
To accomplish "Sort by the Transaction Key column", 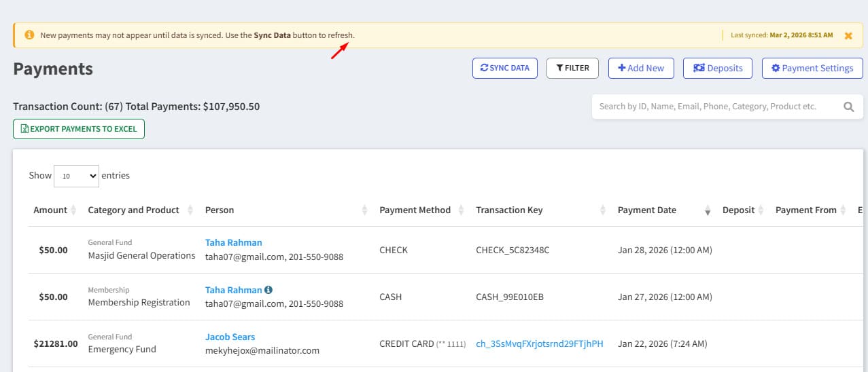I will [542, 210].
